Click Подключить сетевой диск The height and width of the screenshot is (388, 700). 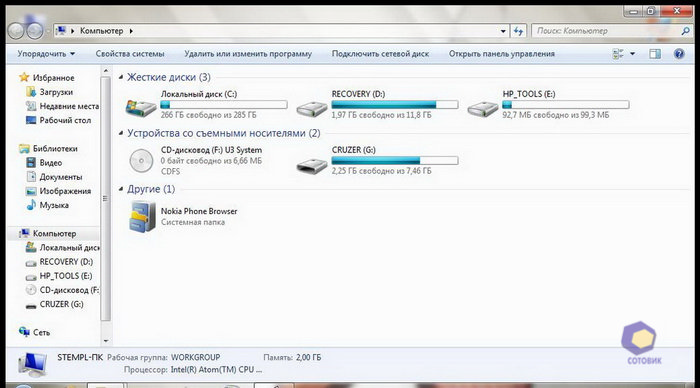coord(380,54)
